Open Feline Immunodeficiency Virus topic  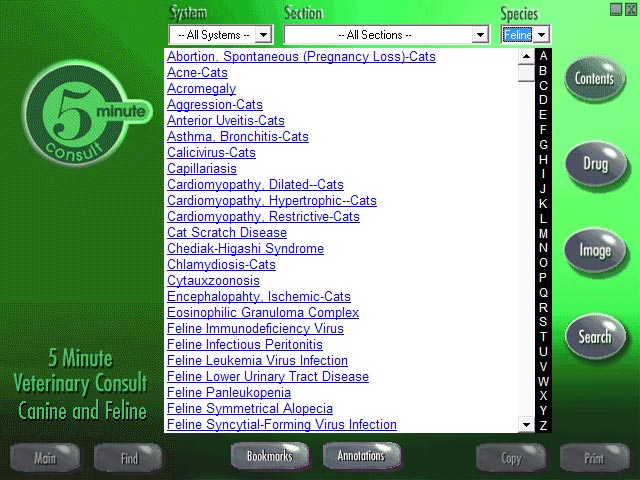click(255, 328)
